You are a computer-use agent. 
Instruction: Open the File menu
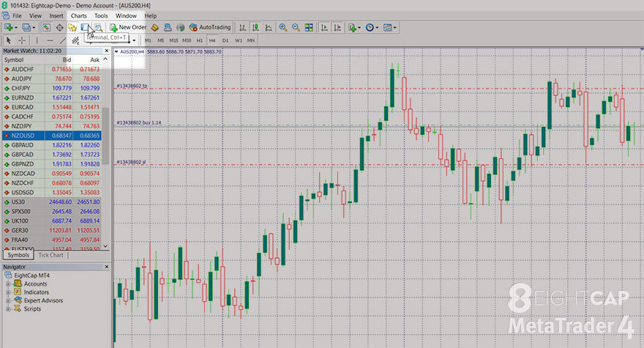click(x=18, y=15)
